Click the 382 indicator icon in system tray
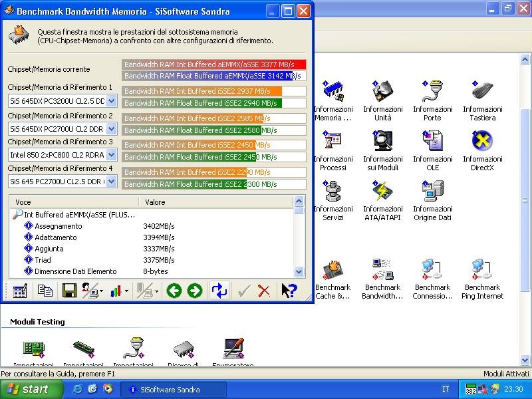The height and width of the screenshot is (399, 532). [471, 389]
